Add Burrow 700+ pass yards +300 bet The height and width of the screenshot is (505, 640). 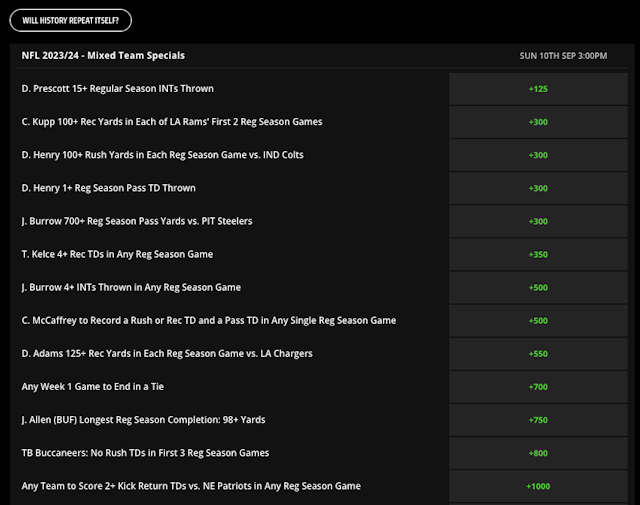(538, 221)
